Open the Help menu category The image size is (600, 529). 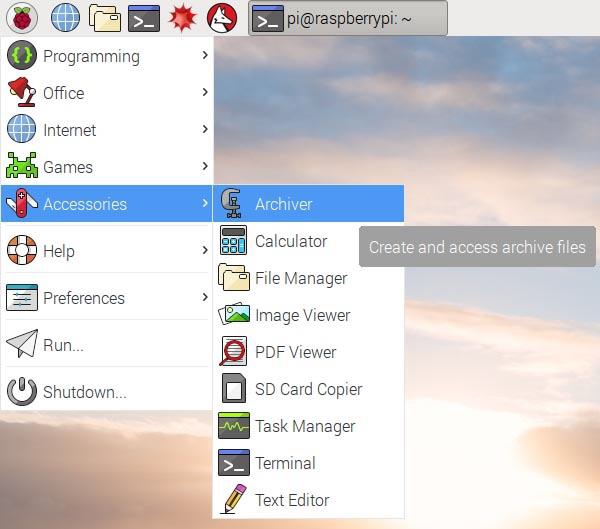[x=107, y=250]
